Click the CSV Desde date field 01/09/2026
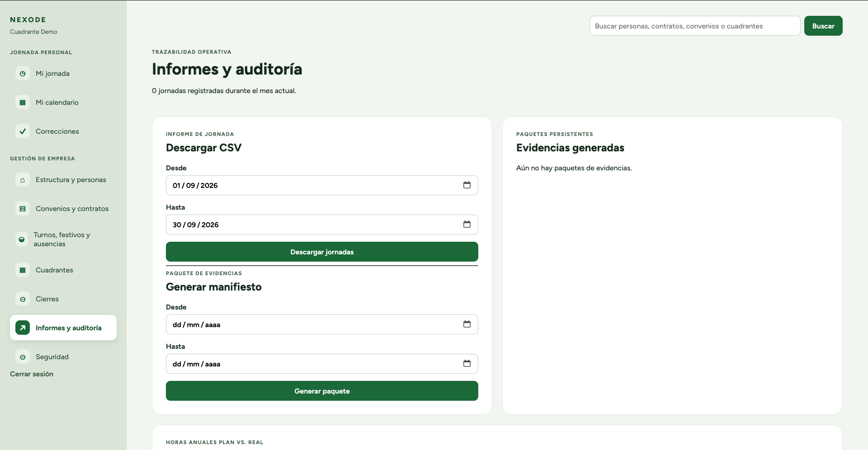The width and height of the screenshot is (868, 450). (322, 185)
